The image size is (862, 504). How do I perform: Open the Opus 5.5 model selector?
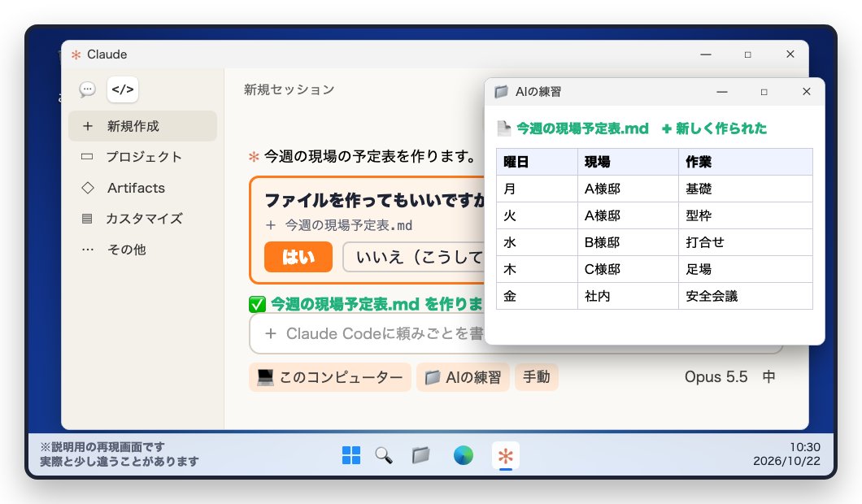coord(716,377)
